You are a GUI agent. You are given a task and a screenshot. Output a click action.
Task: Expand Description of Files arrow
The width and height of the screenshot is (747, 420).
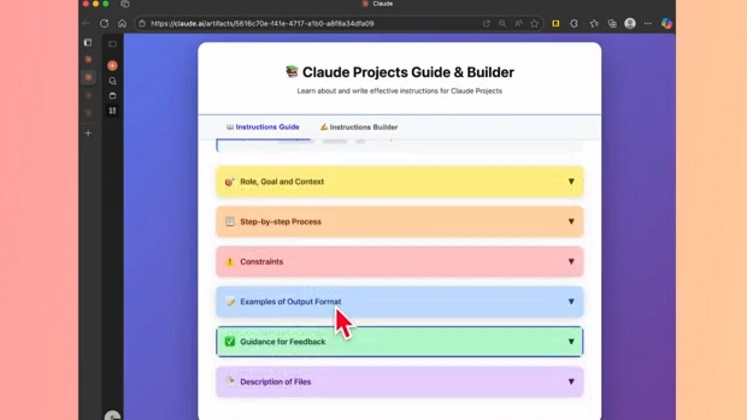[571, 381]
